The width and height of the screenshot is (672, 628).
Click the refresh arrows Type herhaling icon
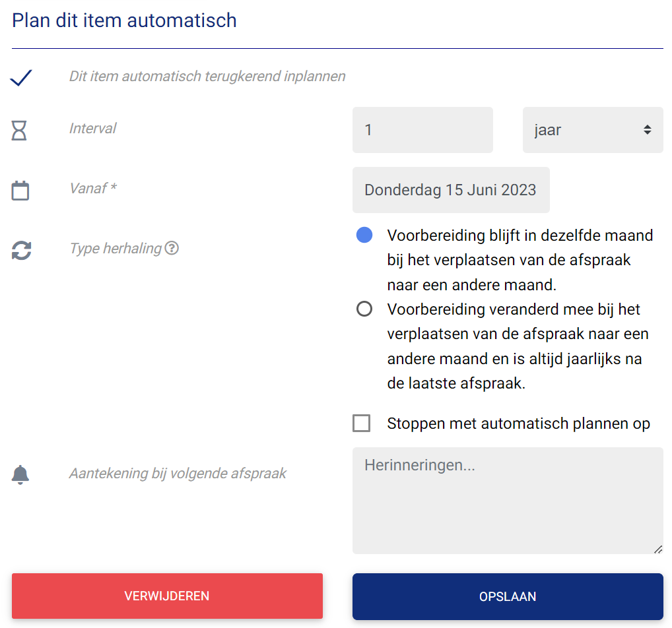[x=21, y=251]
